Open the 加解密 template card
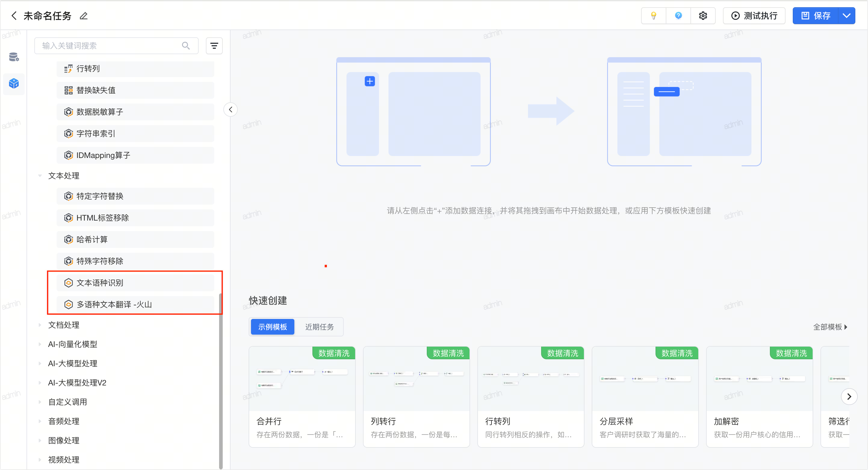The height and width of the screenshot is (470, 868). pyautogui.click(x=760, y=397)
